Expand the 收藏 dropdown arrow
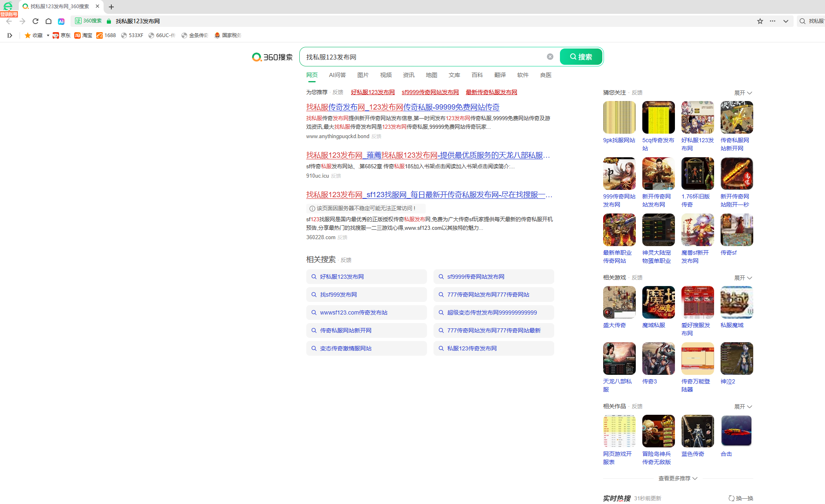This screenshot has height=504, width=825. point(48,35)
